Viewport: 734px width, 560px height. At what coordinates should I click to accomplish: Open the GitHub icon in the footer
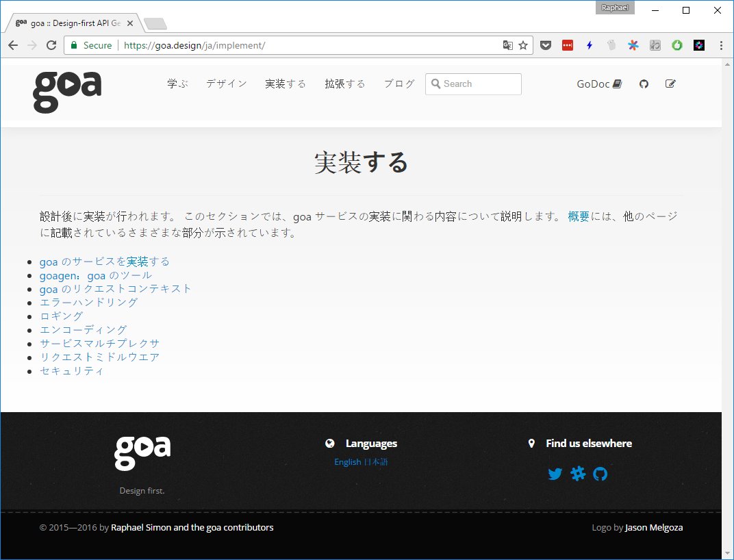pos(600,474)
